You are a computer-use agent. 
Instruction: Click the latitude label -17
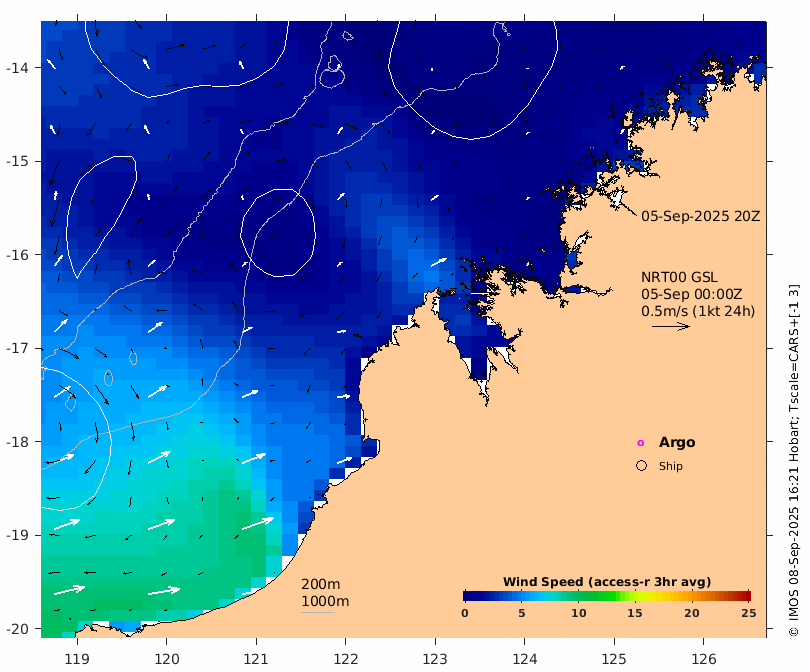[x=17, y=348]
